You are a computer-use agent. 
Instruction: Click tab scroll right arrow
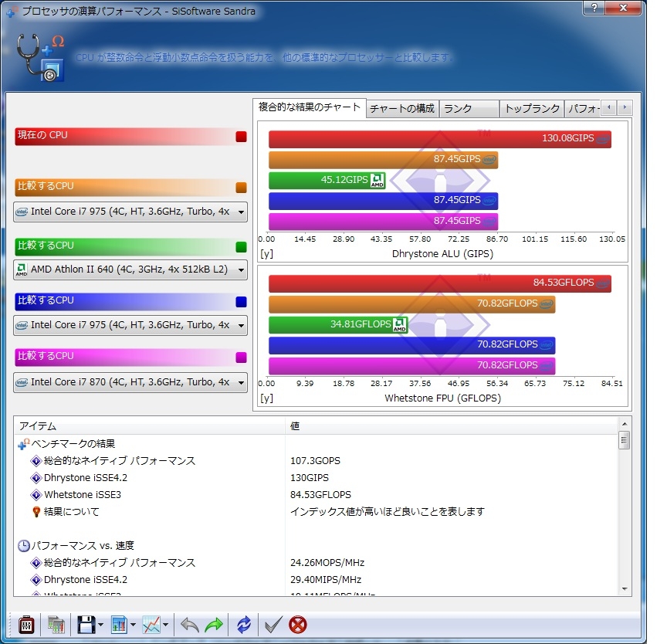coord(625,107)
